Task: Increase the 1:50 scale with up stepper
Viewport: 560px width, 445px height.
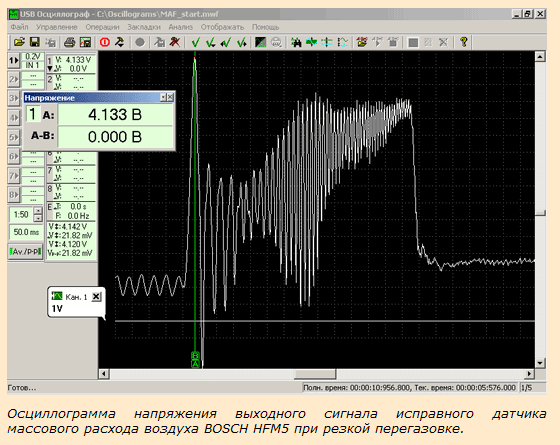Action: point(38,210)
